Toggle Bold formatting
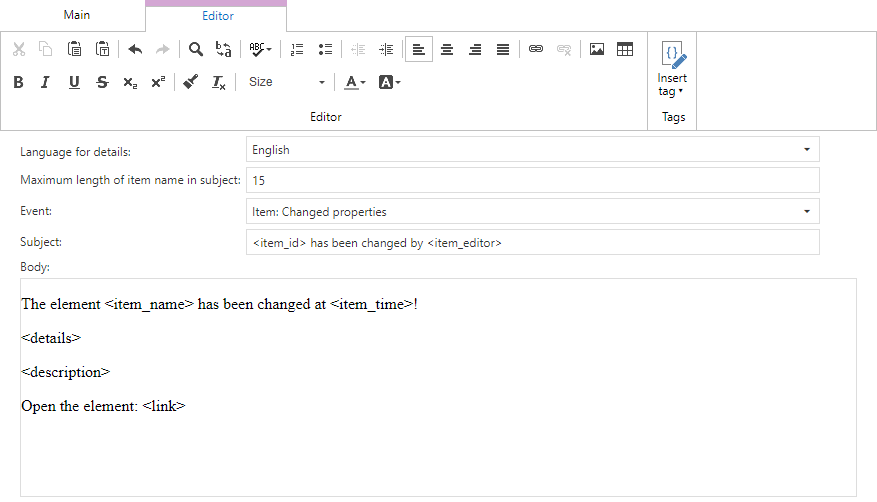Image resolution: width=877 pixels, height=502 pixels. (18, 82)
